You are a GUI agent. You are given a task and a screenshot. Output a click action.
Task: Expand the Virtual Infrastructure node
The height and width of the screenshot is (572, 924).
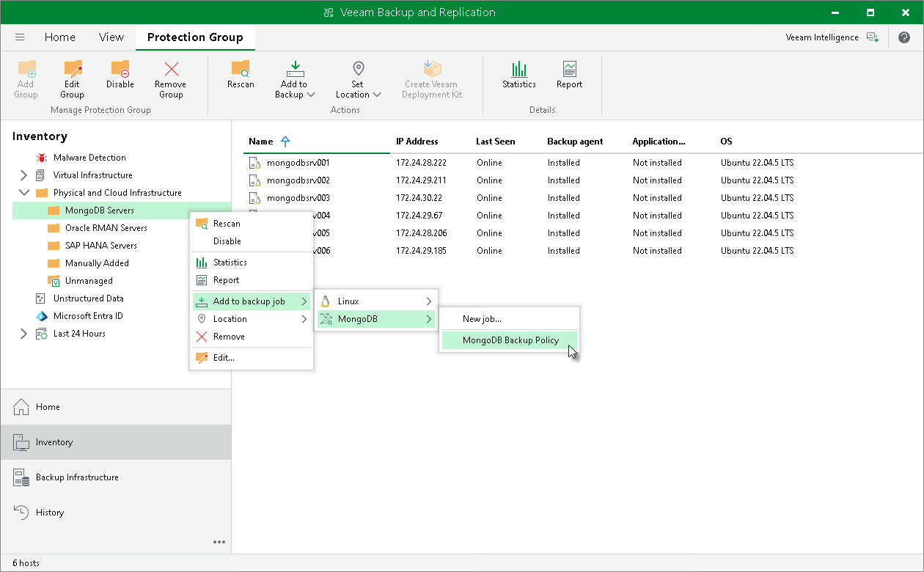pos(23,175)
